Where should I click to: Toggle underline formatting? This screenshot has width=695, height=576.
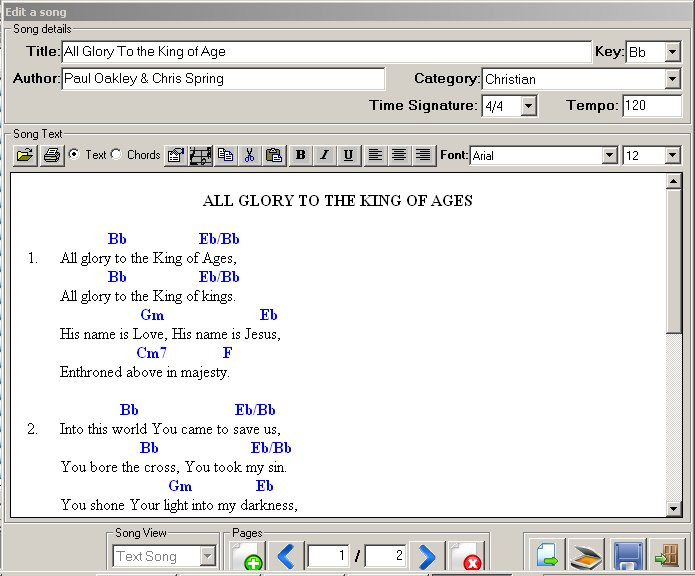[348, 156]
